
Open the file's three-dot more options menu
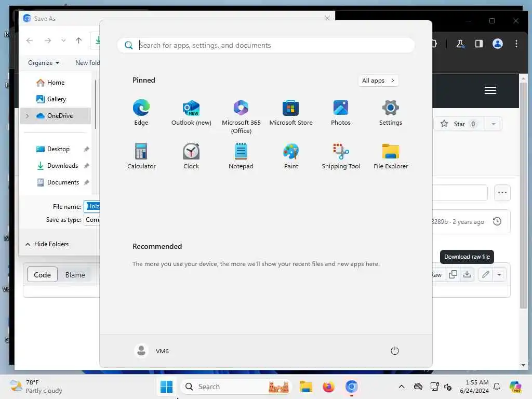[502, 193]
